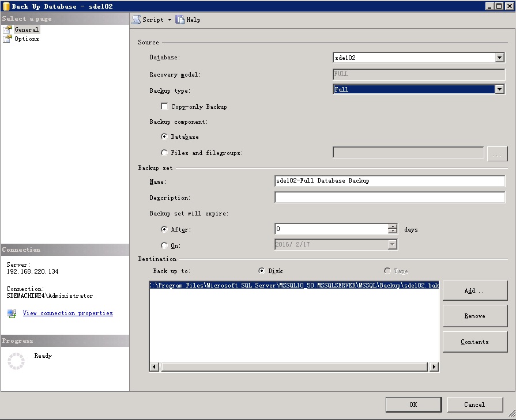The height and width of the screenshot is (420, 516).
Task: Open Contents of the backup file
Action: click(x=474, y=342)
